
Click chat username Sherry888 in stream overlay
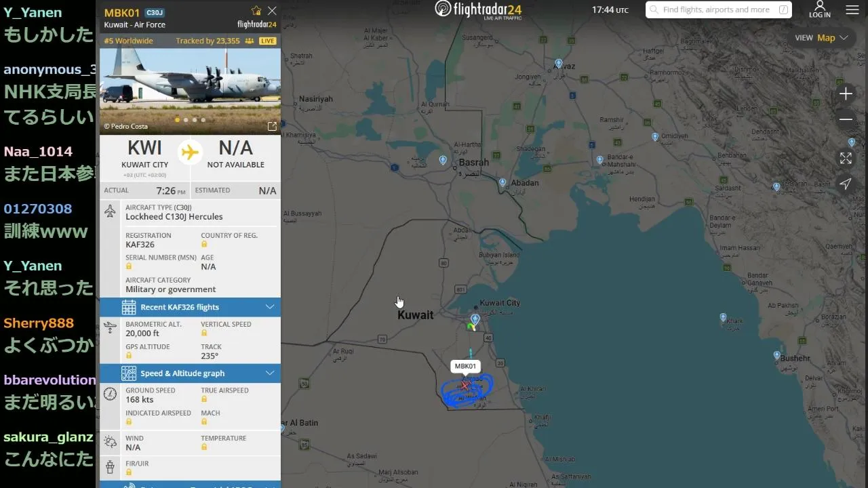coord(39,323)
